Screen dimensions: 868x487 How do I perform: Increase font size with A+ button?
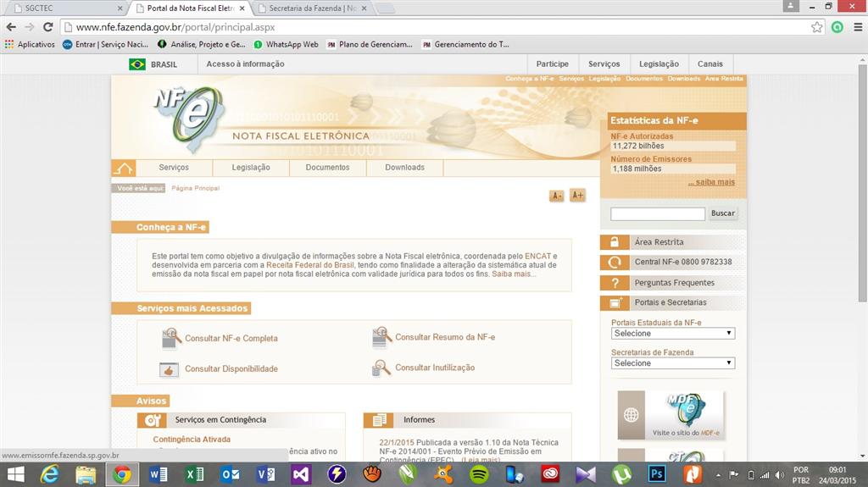pyautogui.click(x=577, y=196)
